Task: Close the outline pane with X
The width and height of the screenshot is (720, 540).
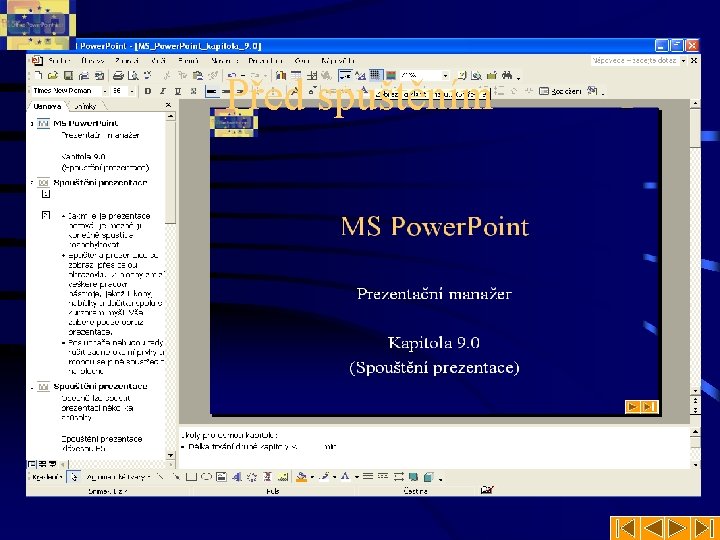Action: [168, 105]
